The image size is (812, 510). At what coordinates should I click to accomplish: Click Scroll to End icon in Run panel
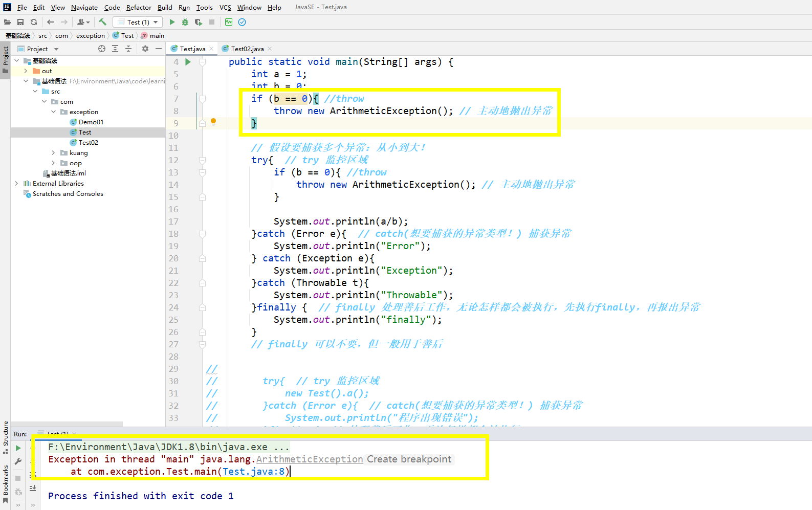point(33,488)
